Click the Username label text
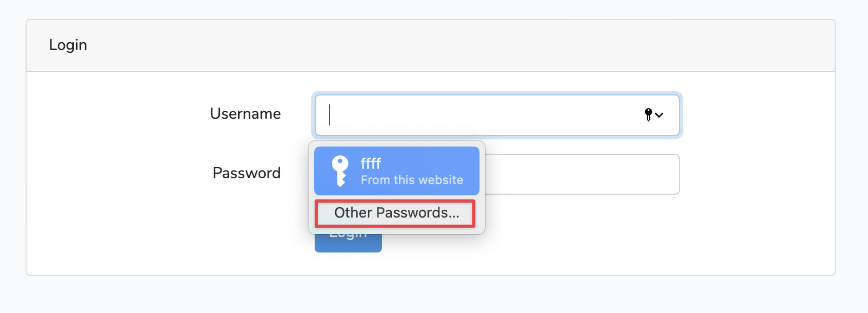 coord(245,114)
